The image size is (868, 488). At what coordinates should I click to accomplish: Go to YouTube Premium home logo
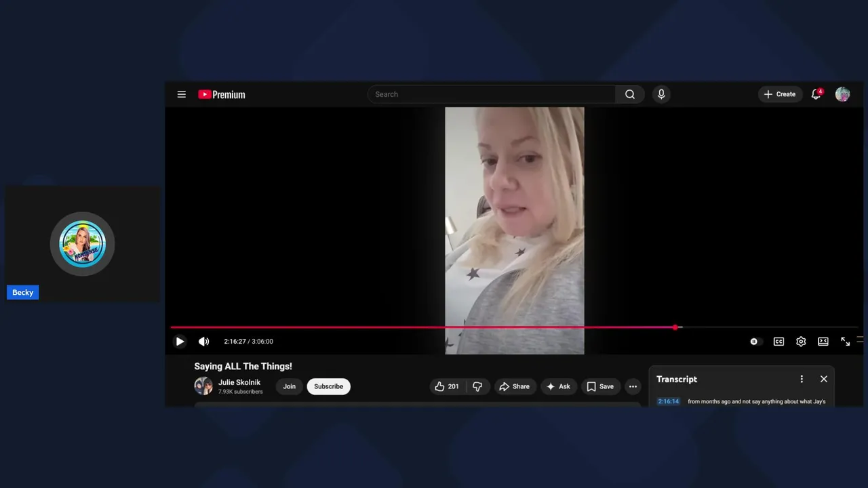coord(222,94)
